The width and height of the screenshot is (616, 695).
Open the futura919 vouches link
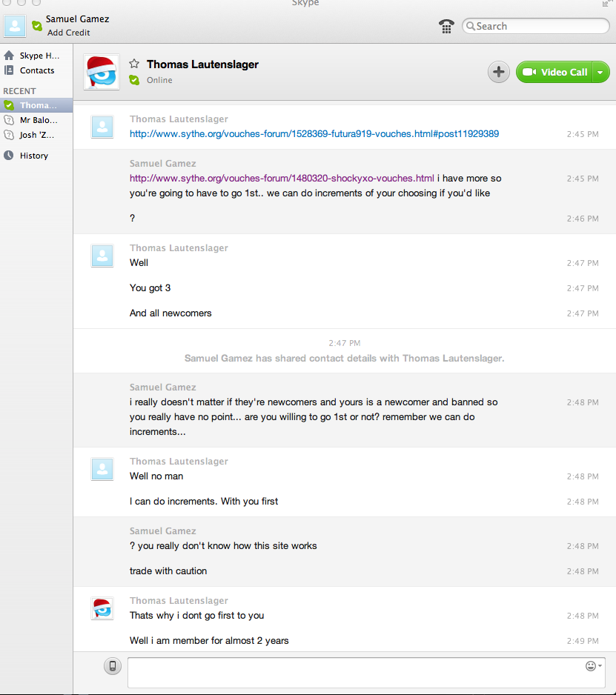314,134
